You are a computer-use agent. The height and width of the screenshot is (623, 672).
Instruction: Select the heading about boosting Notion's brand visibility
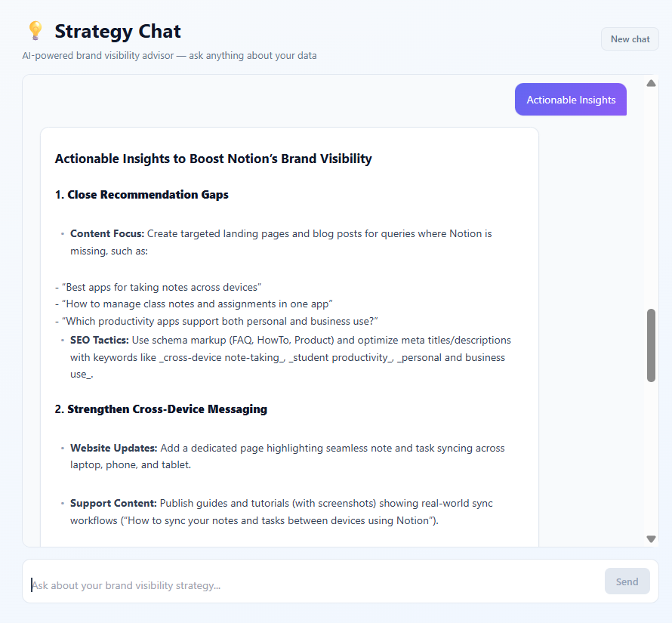click(x=213, y=159)
